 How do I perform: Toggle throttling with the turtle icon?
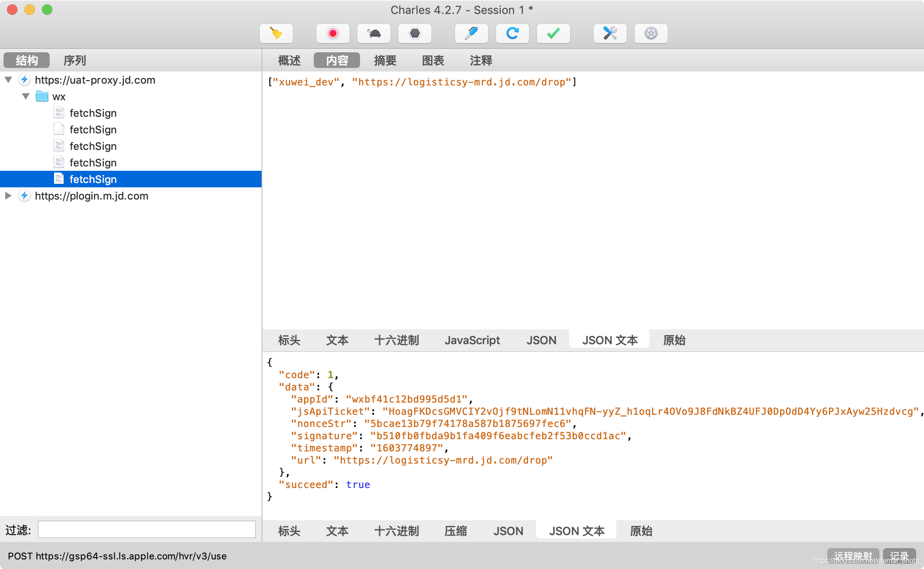tap(374, 34)
